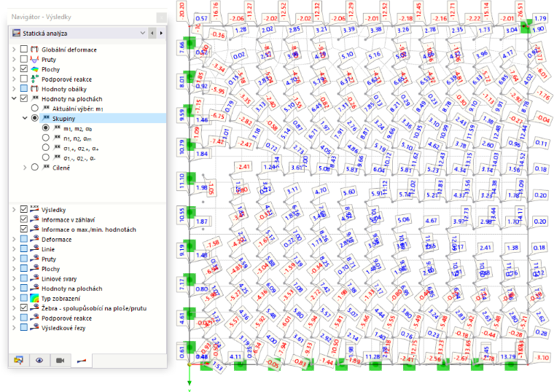The width and height of the screenshot is (554, 392).
Task: Click the Plochy surface icon in upper tree
Action: 34,69
